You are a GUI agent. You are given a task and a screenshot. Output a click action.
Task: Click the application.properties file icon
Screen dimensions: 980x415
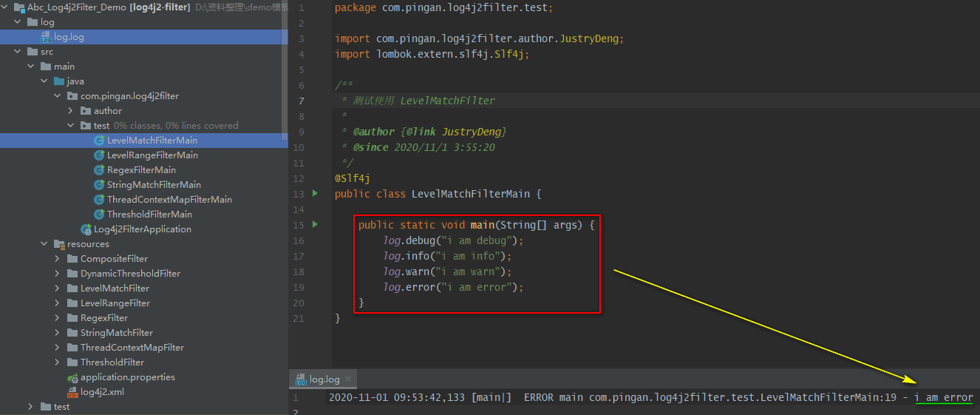(72, 377)
